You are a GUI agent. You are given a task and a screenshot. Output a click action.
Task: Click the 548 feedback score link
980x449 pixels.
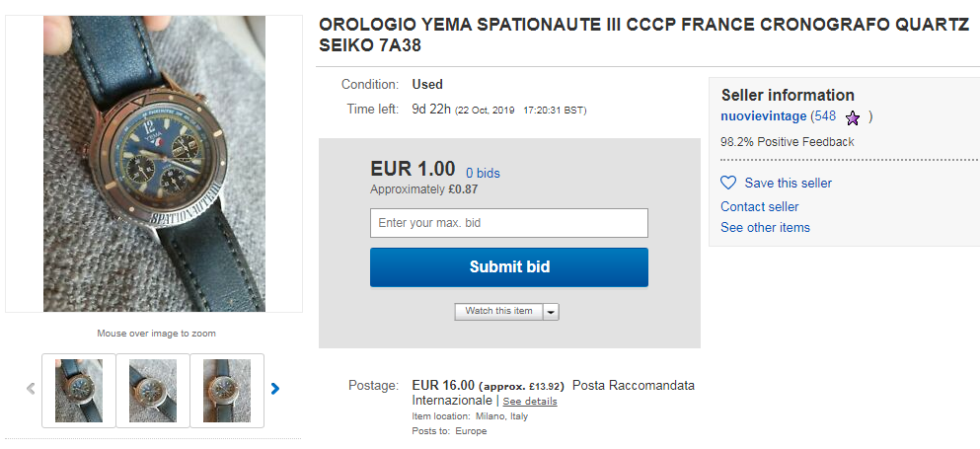[x=825, y=116]
